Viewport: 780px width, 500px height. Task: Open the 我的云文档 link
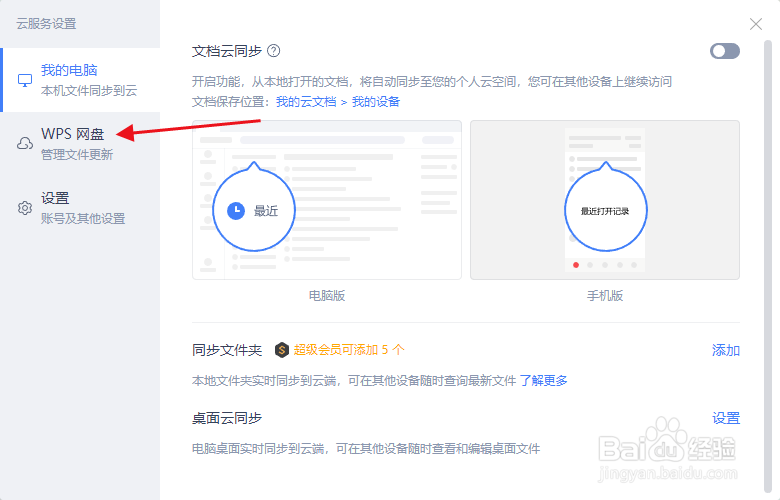[x=306, y=102]
